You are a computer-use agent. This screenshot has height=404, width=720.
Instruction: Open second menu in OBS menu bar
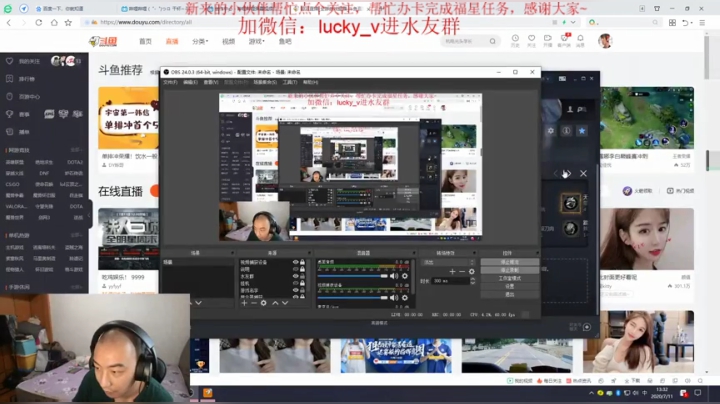coord(190,82)
